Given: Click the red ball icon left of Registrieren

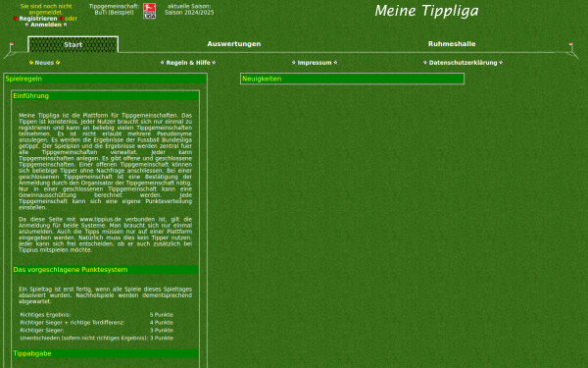Looking at the screenshot, I should coord(16,19).
